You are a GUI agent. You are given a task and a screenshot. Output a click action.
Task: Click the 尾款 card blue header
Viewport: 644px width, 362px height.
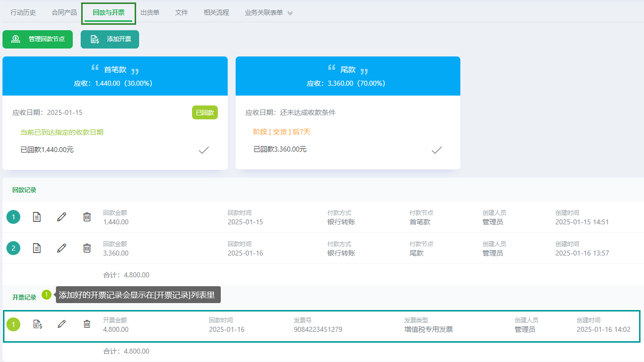[347, 76]
